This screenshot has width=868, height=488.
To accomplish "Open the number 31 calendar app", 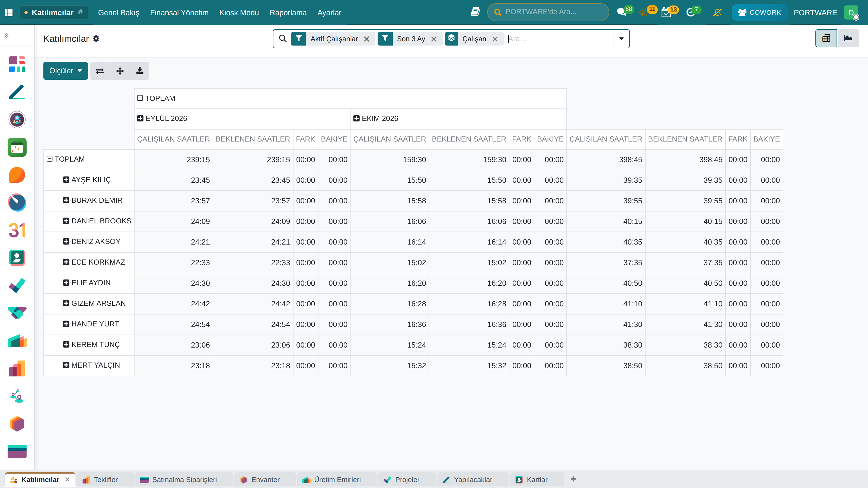I will tap(17, 230).
